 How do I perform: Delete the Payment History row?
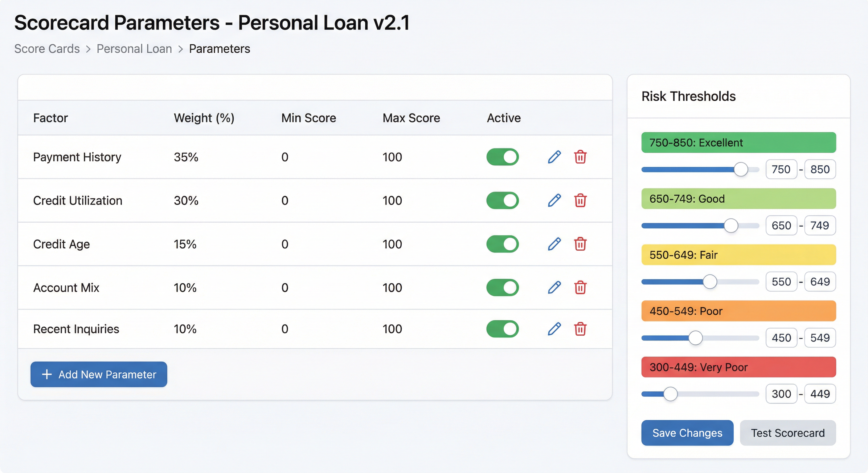click(580, 157)
